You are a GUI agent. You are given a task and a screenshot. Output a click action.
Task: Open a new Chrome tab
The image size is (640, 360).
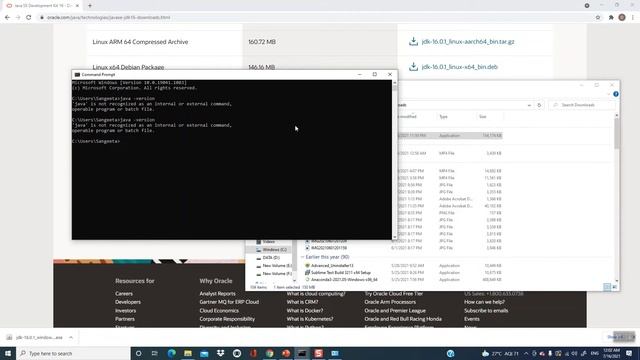(90, 6)
